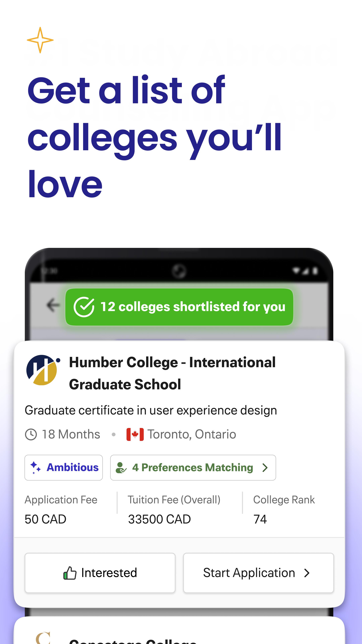
Task: Tap the 33500 CAD tuition fee value
Action: click(159, 519)
